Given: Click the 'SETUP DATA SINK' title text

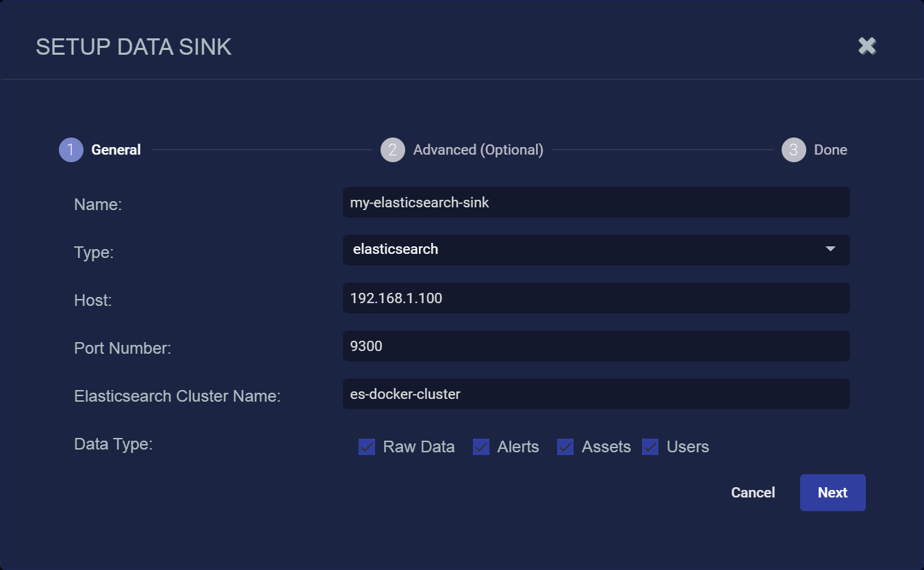Looking at the screenshot, I should 133,47.
